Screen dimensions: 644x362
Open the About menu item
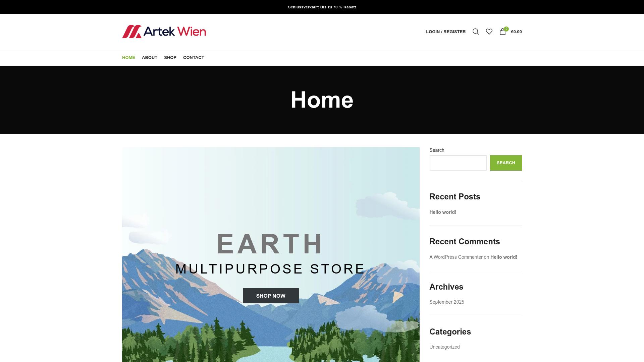tap(150, 58)
